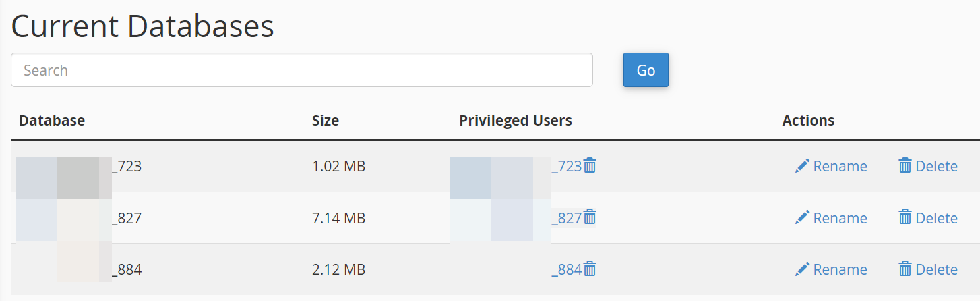The width and height of the screenshot is (980, 301).
Task: Click Delete trash icon for _723 database
Action: click(905, 166)
